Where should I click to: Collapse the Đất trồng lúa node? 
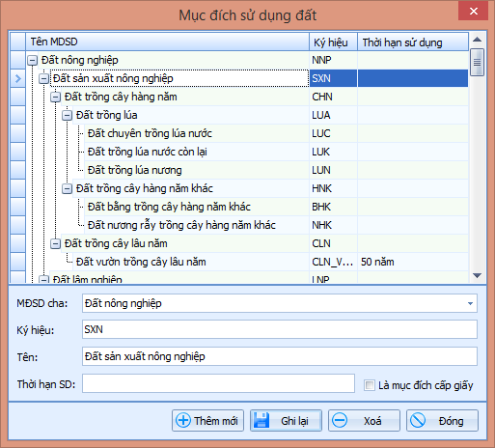pyautogui.click(x=67, y=115)
